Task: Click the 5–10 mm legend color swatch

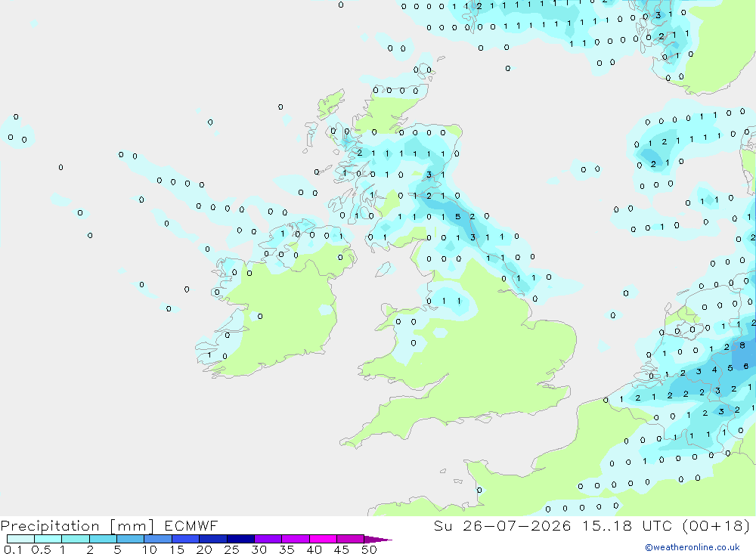Action: (x=130, y=539)
